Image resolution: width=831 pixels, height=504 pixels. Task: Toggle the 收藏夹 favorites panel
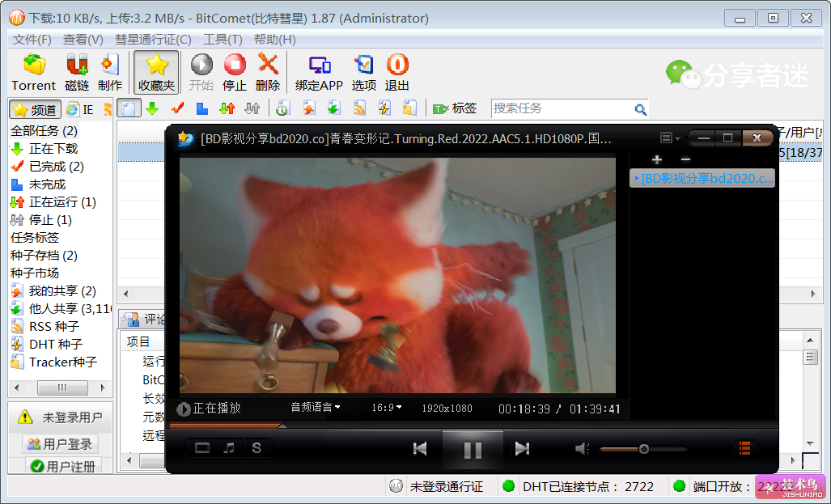pos(156,73)
